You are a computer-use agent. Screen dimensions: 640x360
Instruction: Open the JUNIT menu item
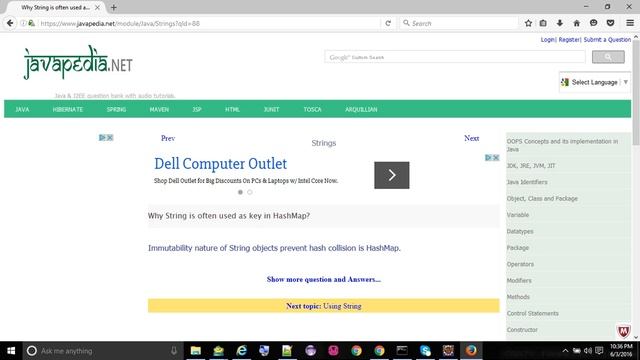click(271, 109)
